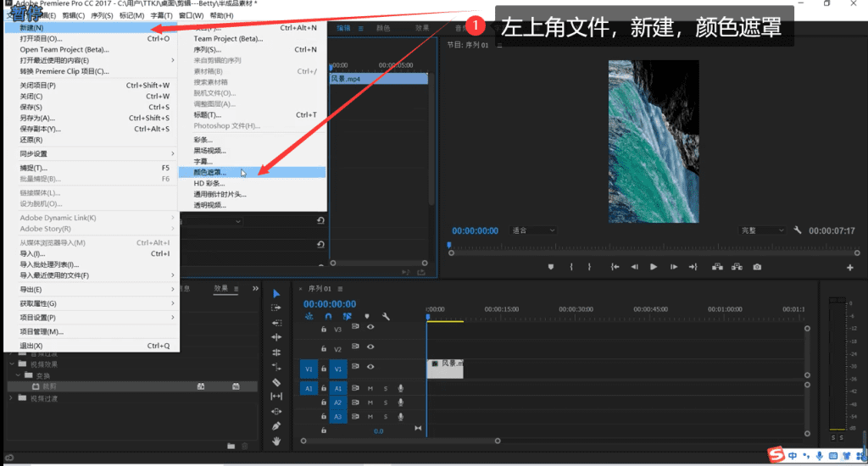
Task: Solo track A2
Action: (x=386, y=402)
